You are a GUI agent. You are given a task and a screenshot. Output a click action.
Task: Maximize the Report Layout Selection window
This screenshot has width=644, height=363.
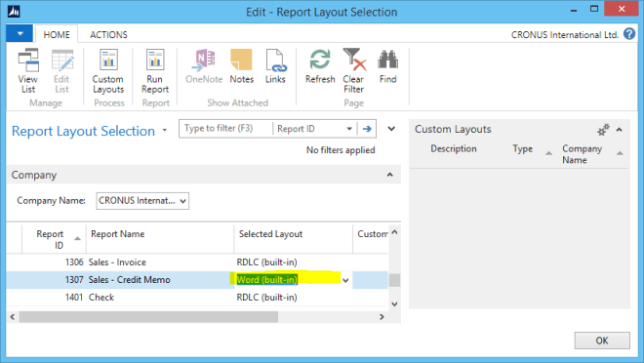coord(594,9)
